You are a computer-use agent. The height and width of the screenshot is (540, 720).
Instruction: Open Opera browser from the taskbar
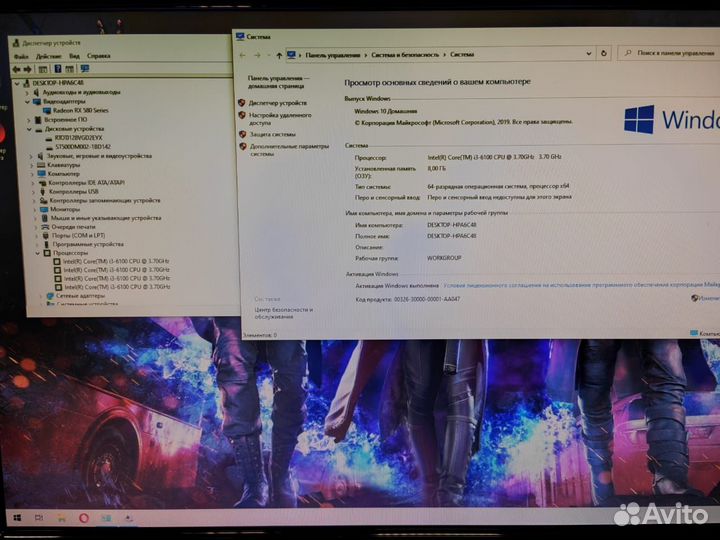[84, 518]
